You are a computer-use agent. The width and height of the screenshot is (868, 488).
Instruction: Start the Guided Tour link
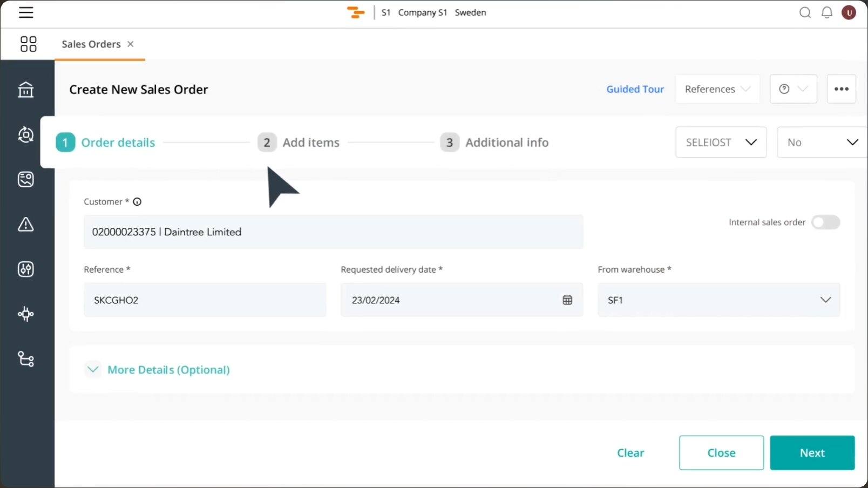tap(635, 89)
